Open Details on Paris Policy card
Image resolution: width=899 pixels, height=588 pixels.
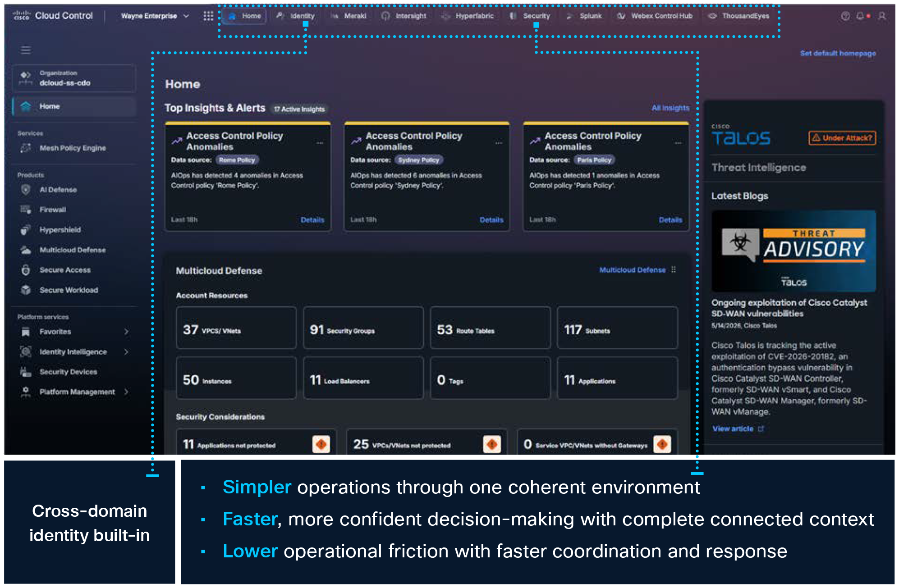(670, 220)
